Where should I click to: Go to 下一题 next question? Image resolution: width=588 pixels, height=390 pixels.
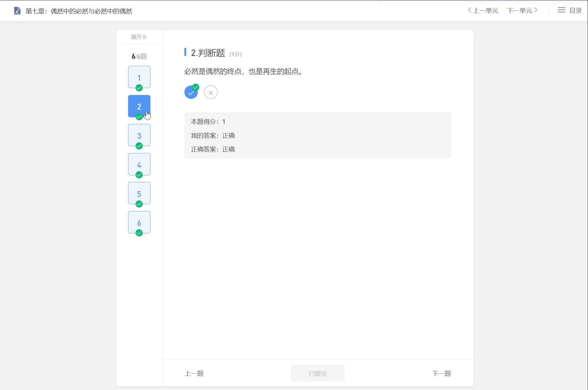click(x=441, y=373)
